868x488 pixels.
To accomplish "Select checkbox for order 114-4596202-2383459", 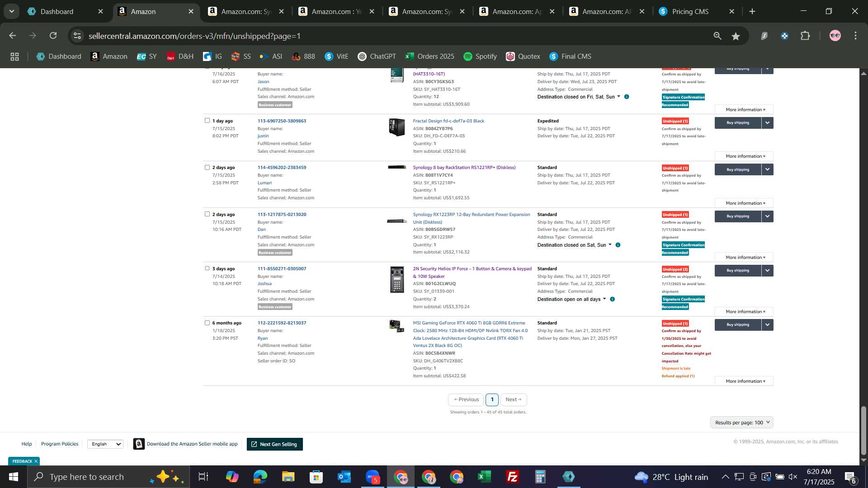I will [207, 167].
